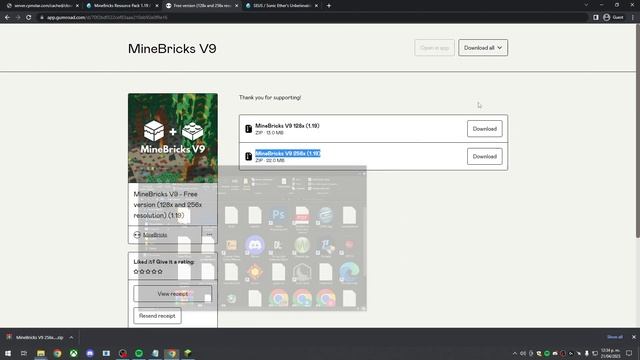Switch to the first server browser tab

pyautogui.click(x=41, y=6)
